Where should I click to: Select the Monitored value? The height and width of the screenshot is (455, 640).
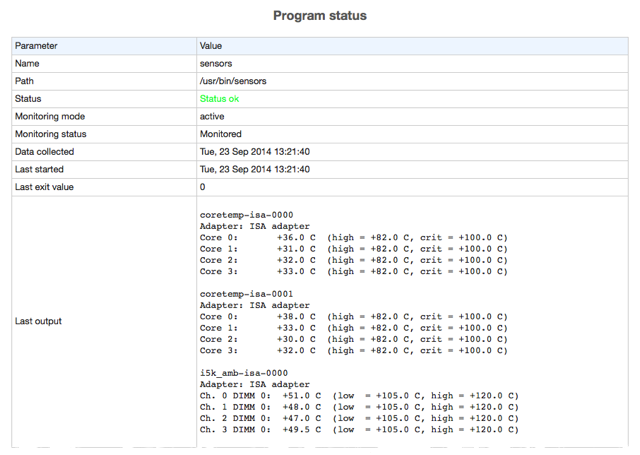point(220,134)
